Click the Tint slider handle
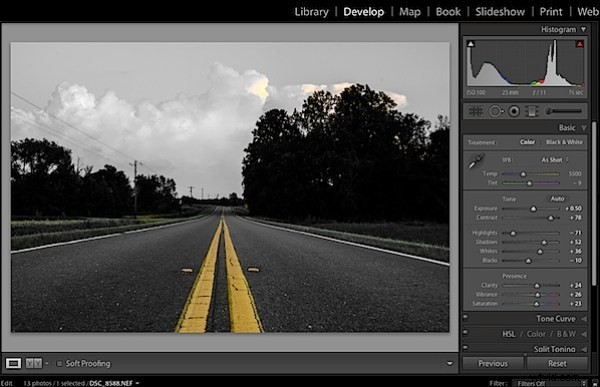 point(530,183)
